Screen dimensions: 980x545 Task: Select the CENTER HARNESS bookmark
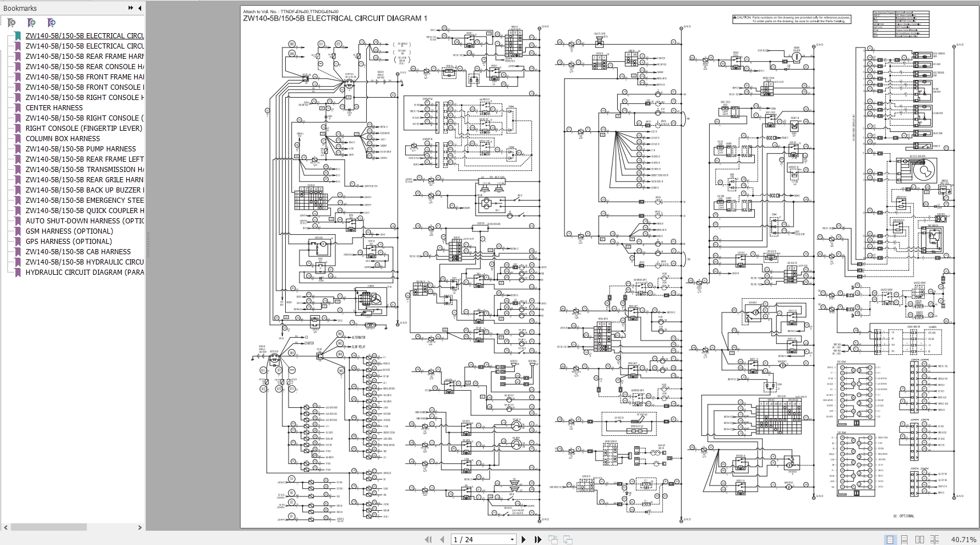[54, 107]
